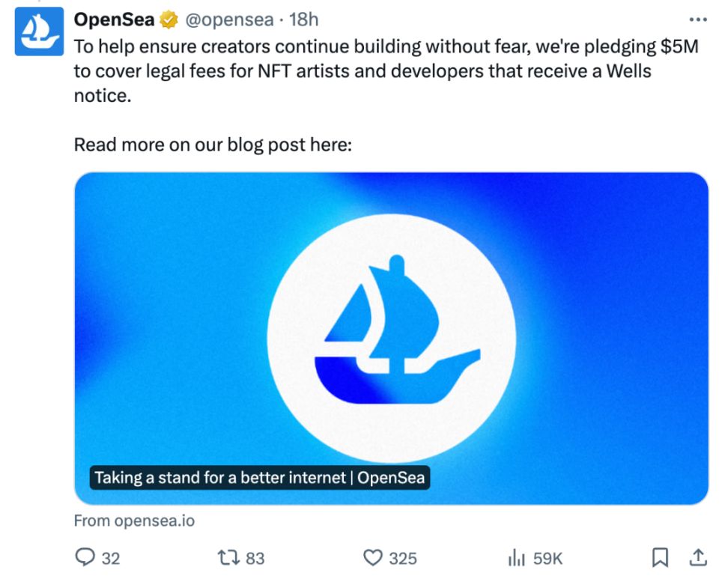Click the 32 replies count
This screenshot has width=728, height=582.
pos(110,558)
